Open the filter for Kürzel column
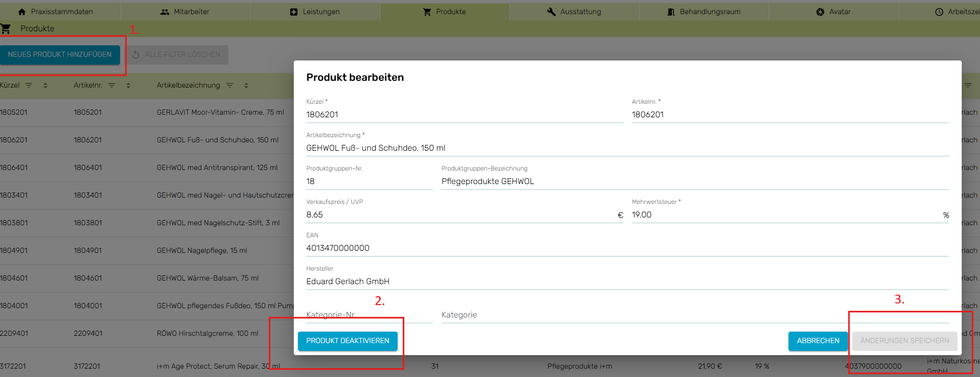This screenshot has width=980, height=377. click(29, 85)
